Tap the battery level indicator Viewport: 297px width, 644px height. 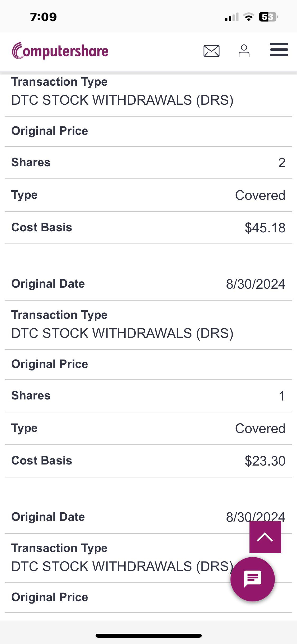point(268,17)
